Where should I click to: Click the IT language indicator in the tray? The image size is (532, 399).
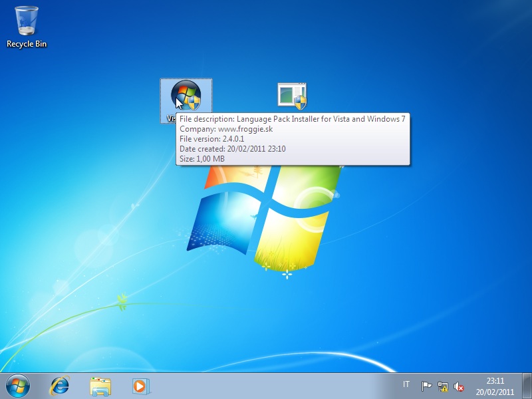click(406, 384)
